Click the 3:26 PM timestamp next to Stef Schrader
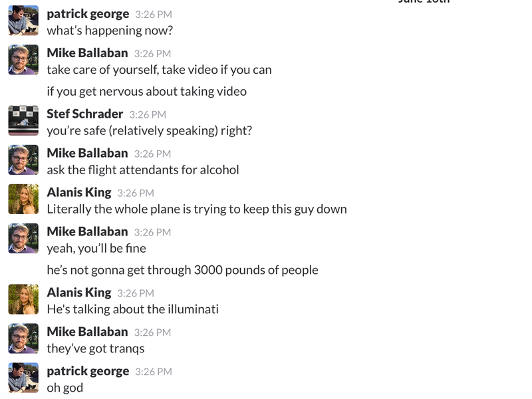The width and height of the screenshot is (532, 399). click(148, 114)
